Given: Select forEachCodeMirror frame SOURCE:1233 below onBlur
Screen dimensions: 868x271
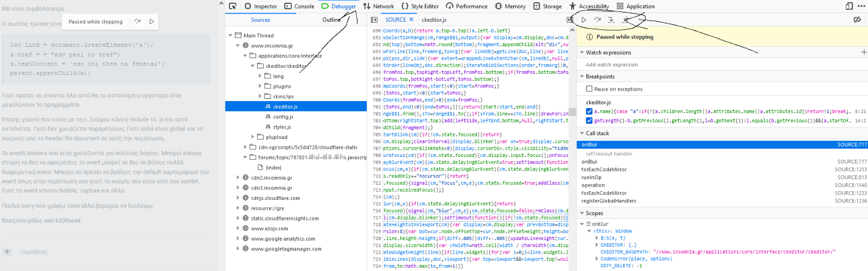Looking at the screenshot, I should tap(723, 169).
